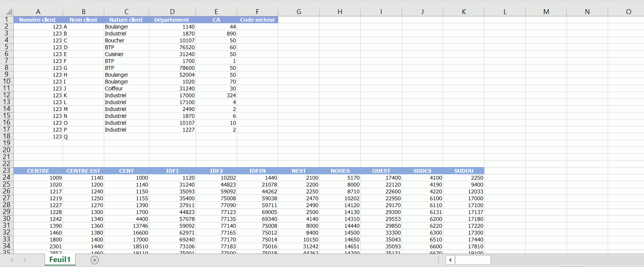This screenshot has height=267, width=644.
Task: Select the cell containing "Coiffeur"
Action: [x=126, y=88]
